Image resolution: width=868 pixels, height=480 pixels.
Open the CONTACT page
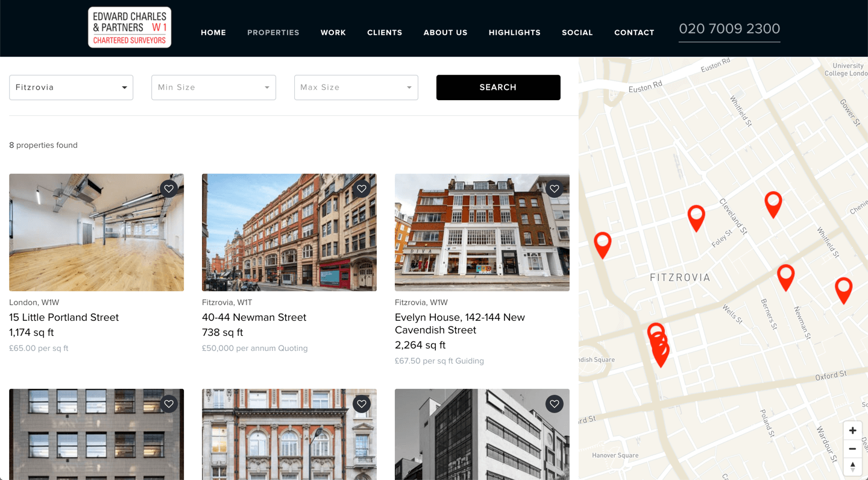[x=634, y=33]
